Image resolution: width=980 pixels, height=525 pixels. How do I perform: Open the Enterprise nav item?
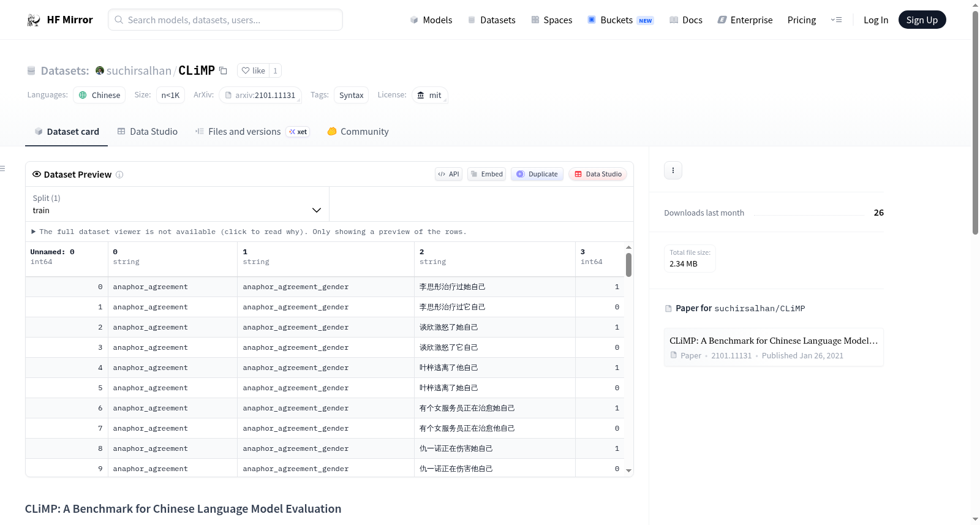coord(745,20)
